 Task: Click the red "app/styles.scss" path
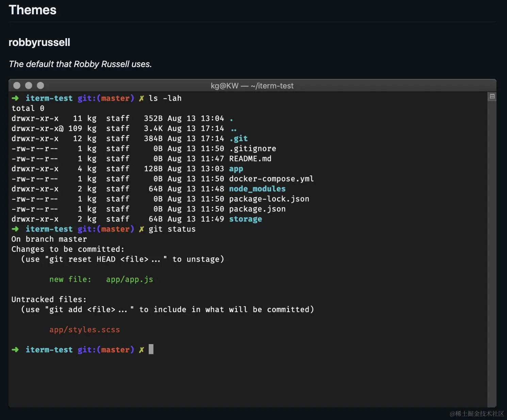click(85, 330)
